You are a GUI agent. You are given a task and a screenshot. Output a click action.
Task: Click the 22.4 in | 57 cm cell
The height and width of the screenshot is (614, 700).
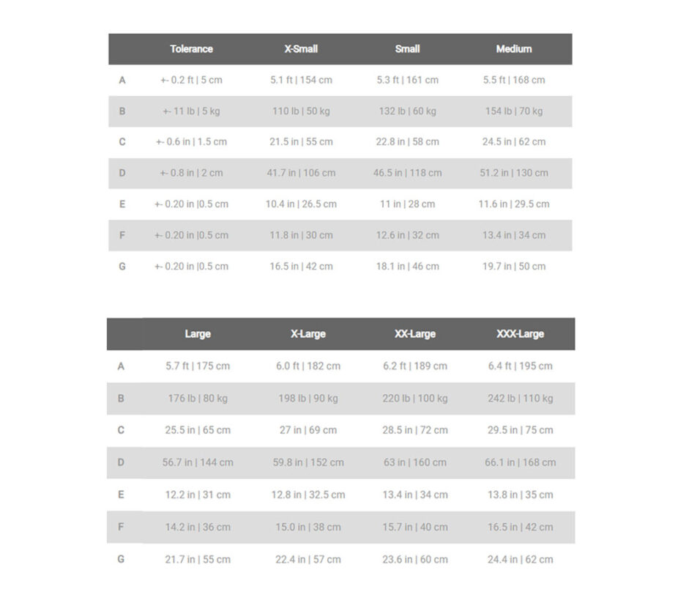[308, 560]
